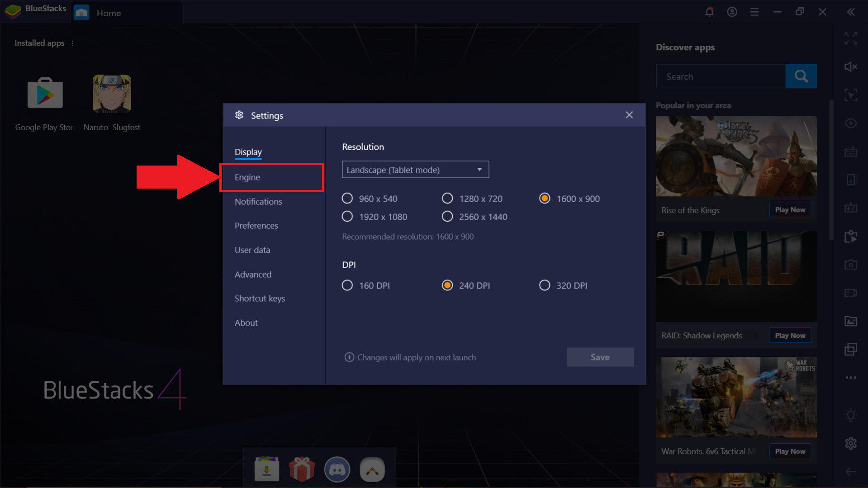Open the Shortcut keys settings tab
The width and height of the screenshot is (868, 488).
[260, 298]
